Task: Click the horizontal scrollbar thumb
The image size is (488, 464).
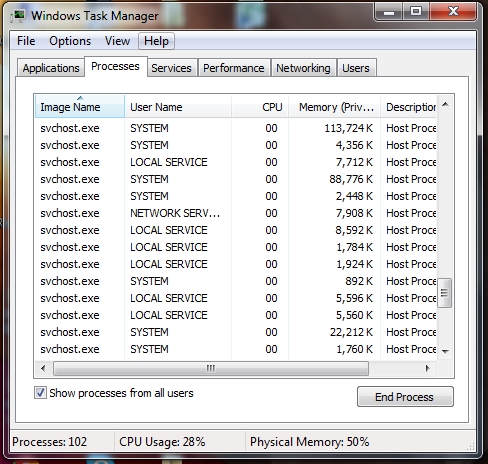Action: coord(211,368)
